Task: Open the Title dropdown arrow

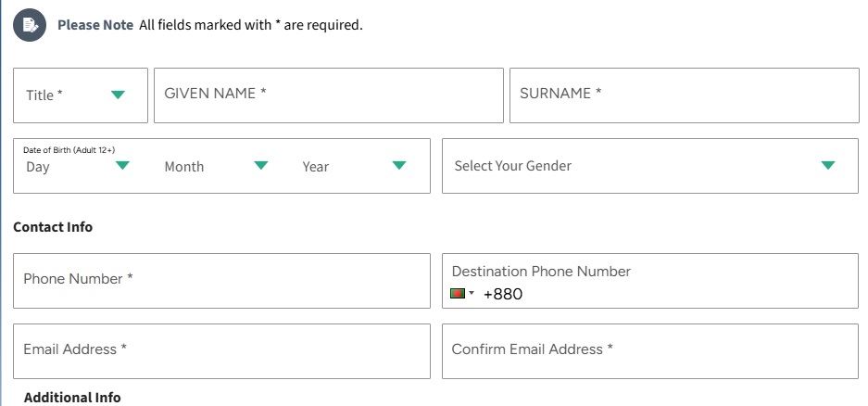Action: tap(118, 95)
